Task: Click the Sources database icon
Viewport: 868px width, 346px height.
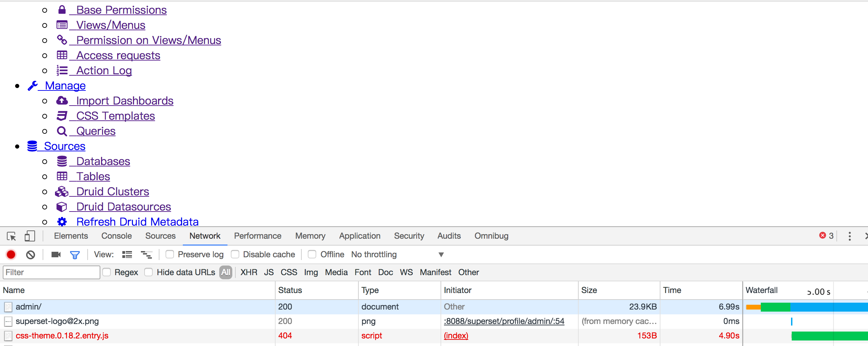Action: point(33,146)
